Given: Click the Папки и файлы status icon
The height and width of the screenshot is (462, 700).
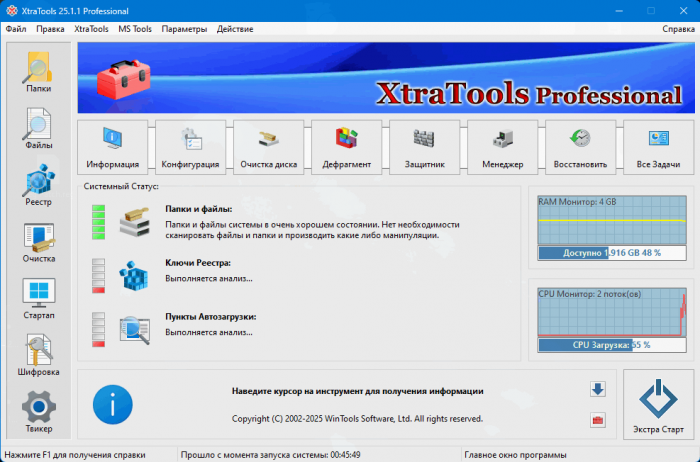Looking at the screenshot, I should pos(134,222).
